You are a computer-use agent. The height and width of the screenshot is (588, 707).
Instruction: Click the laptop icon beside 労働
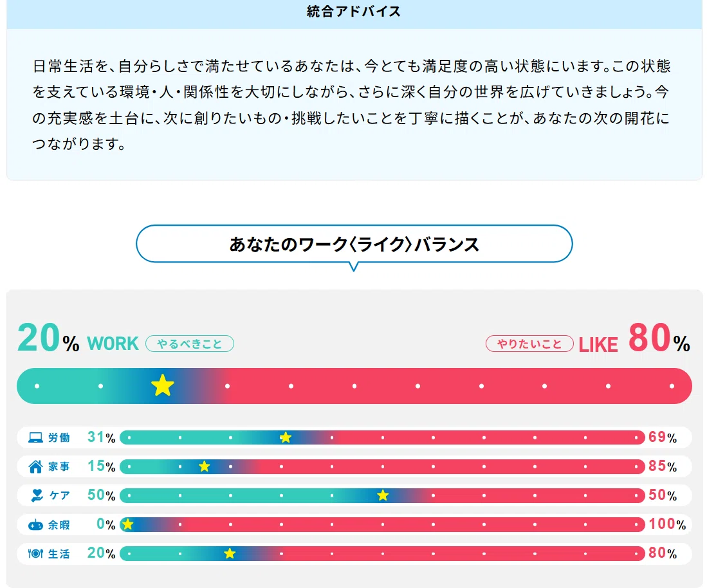[35, 437]
